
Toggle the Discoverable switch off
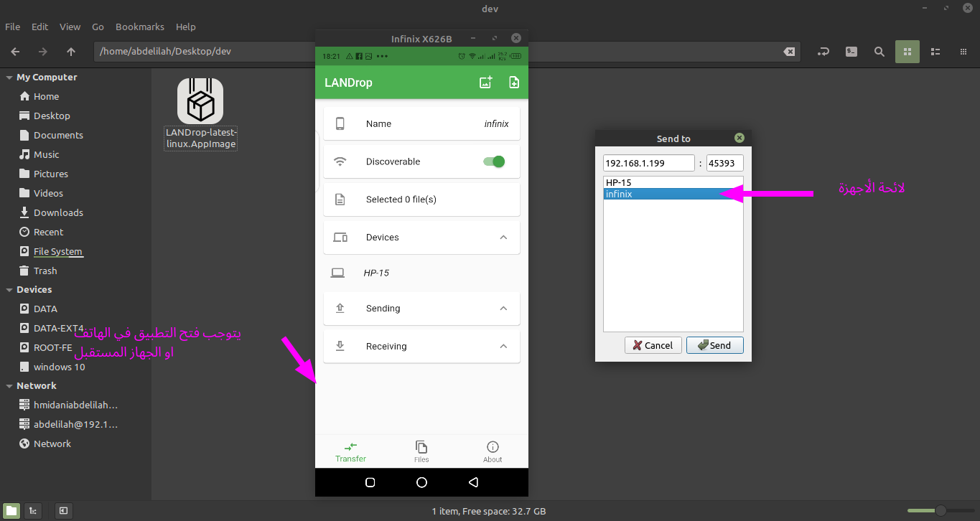click(x=494, y=161)
